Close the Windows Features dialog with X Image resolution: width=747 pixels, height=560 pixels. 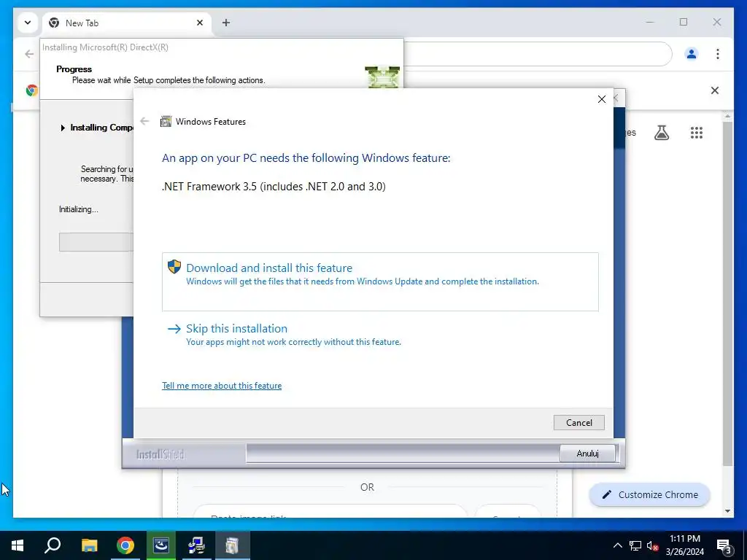602,99
